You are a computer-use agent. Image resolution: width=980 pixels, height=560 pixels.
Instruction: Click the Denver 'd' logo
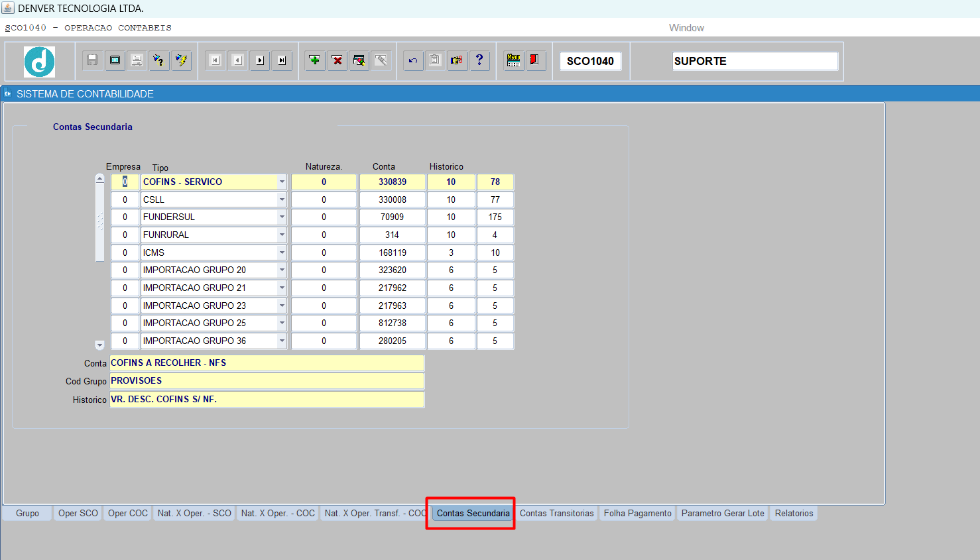click(x=40, y=62)
